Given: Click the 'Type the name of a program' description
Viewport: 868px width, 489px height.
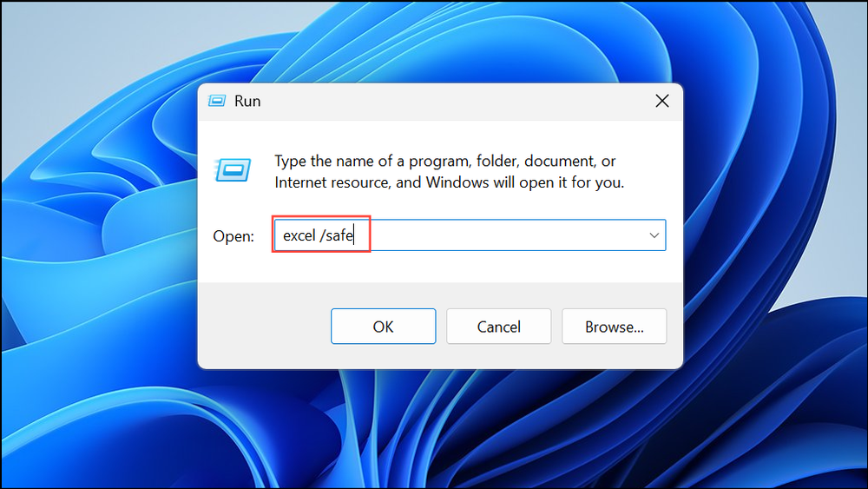Looking at the screenshot, I should pos(449,172).
